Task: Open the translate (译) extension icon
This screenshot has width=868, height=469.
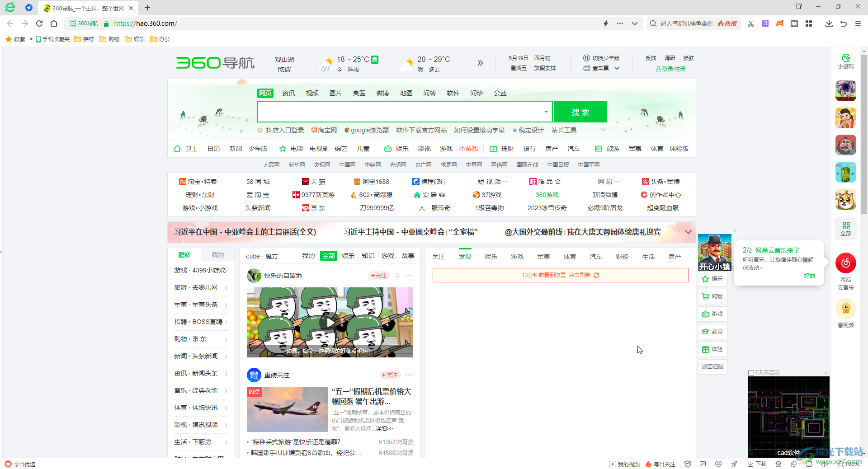Action: (x=765, y=23)
